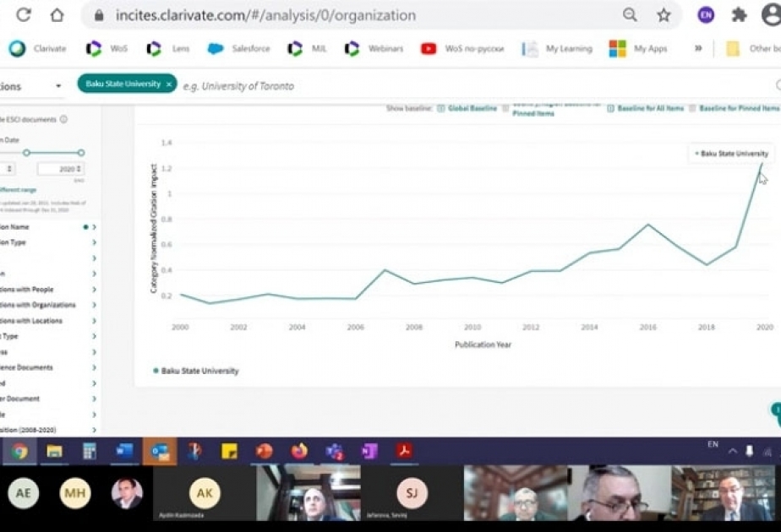Open the Calculator taskbar icon
The image size is (781, 532).
(x=89, y=452)
